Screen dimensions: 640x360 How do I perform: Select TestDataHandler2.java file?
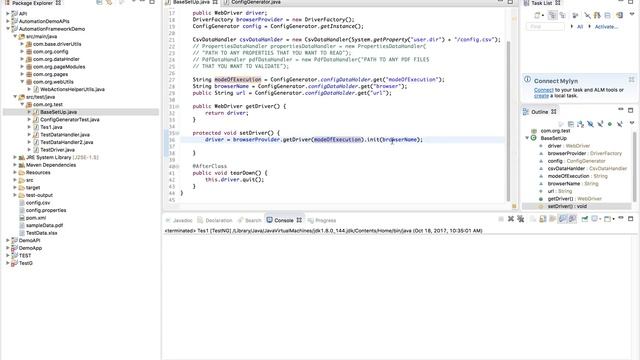(67, 142)
